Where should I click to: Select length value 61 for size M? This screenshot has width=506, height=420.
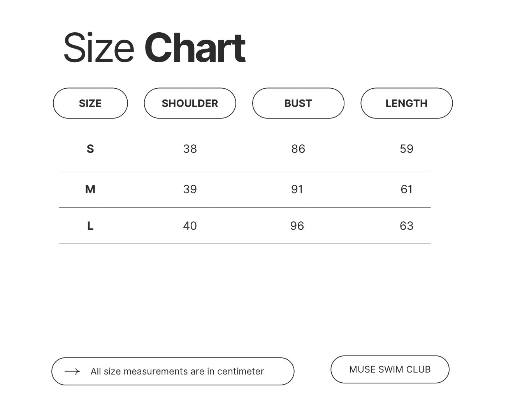(x=406, y=189)
